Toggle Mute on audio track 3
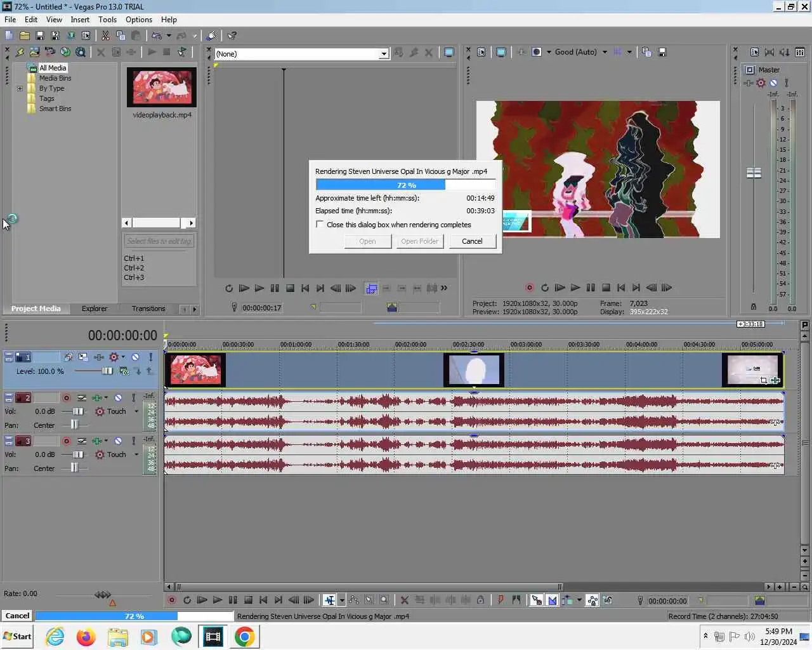 coord(118,441)
